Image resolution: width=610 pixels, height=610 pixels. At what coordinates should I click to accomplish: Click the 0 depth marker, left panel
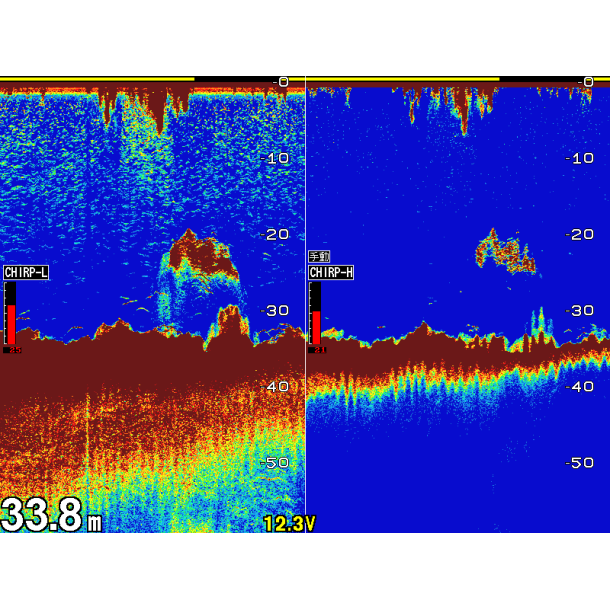point(282,82)
